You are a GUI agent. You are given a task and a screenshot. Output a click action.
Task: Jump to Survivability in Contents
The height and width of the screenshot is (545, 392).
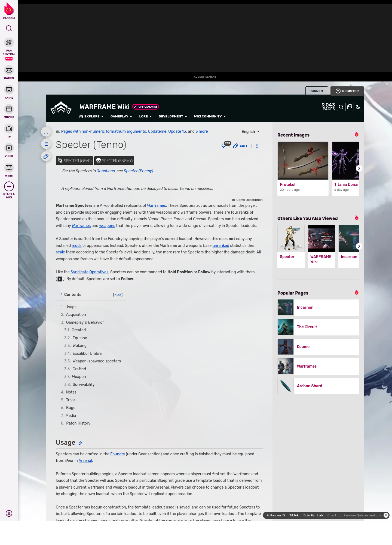click(84, 384)
